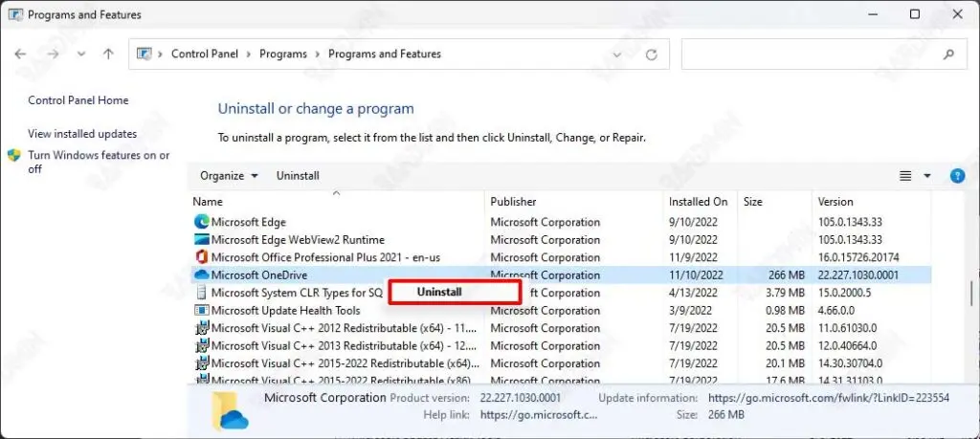This screenshot has height=439, width=980.
Task: Click the OneDrive folder icon in details pane
Action: [x=230, y=411]
